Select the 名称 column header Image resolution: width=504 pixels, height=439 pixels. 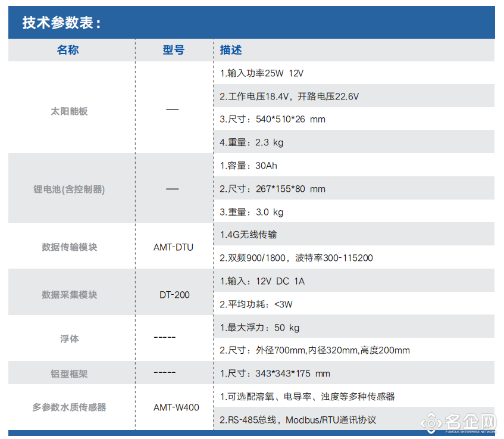coord(68,50)
